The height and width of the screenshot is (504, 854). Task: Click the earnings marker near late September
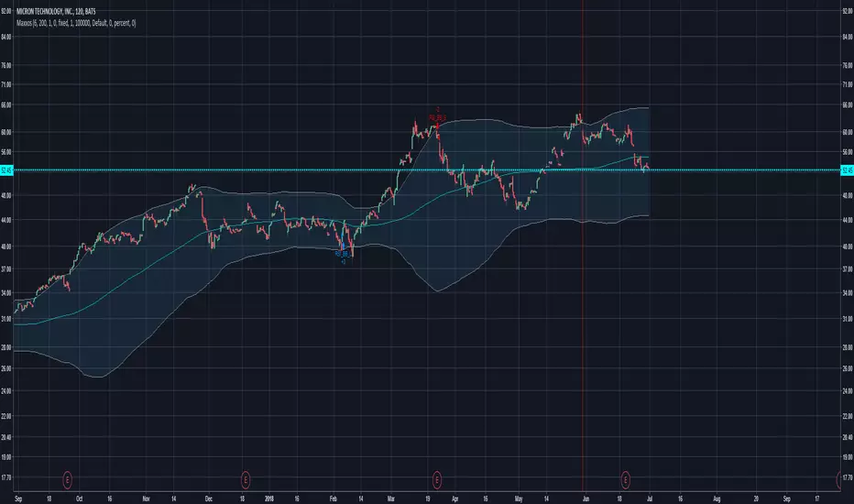(67, 478)
